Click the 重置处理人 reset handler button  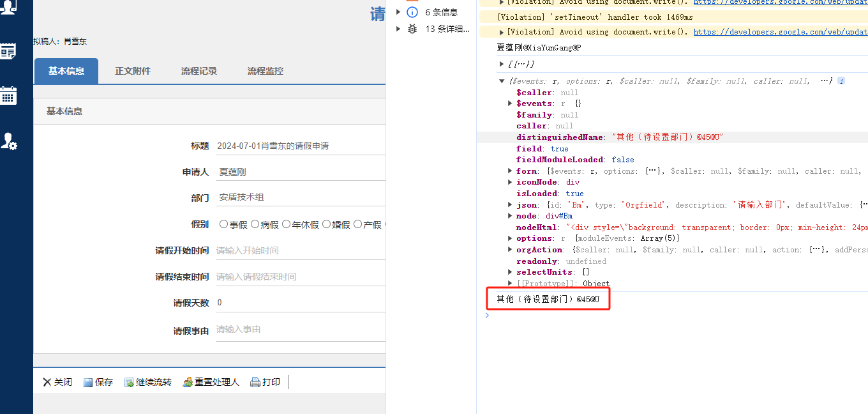click(x=211, y=382)
